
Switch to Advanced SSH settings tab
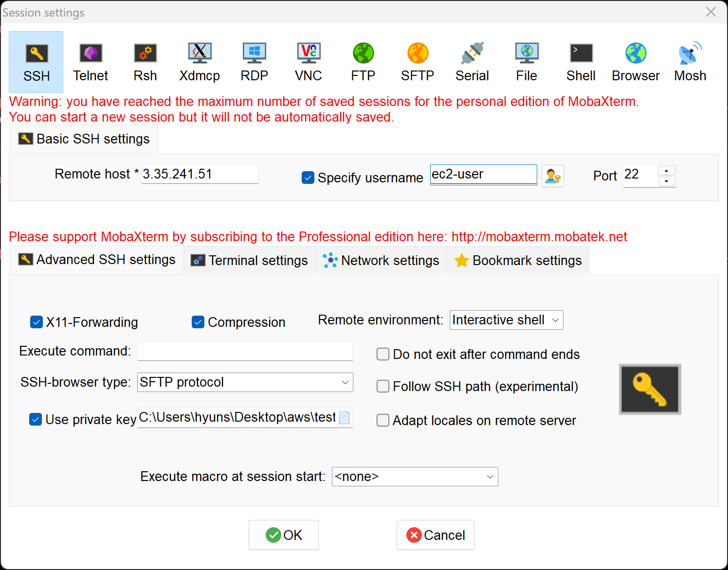pyautogui.click(x=96, y=260)
